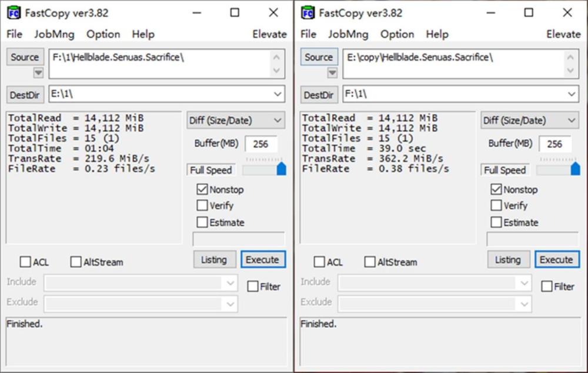Expand Exclude combo box in right window
The image size is (588, 373).
pos(524,304)
